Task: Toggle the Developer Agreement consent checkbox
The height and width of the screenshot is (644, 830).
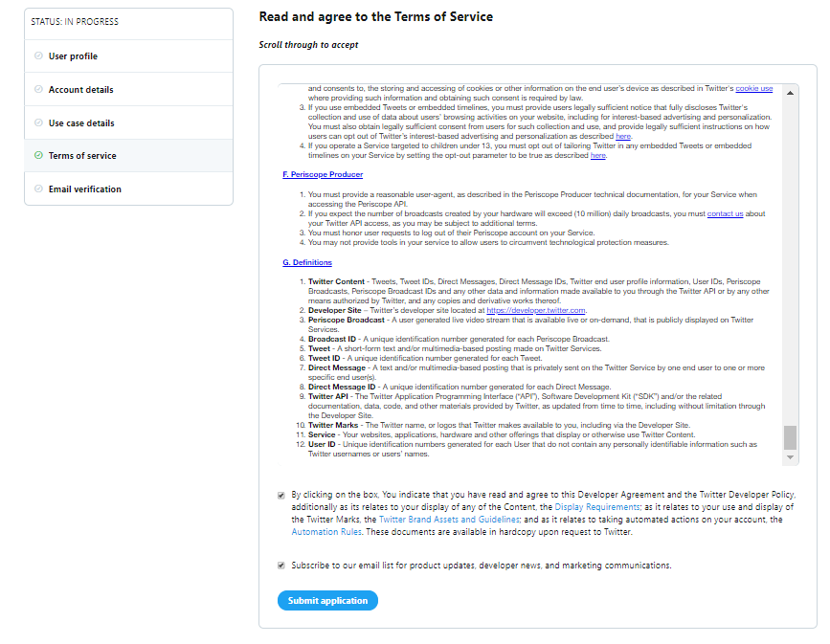Action: pyautogui.click(x=281, y=496)
